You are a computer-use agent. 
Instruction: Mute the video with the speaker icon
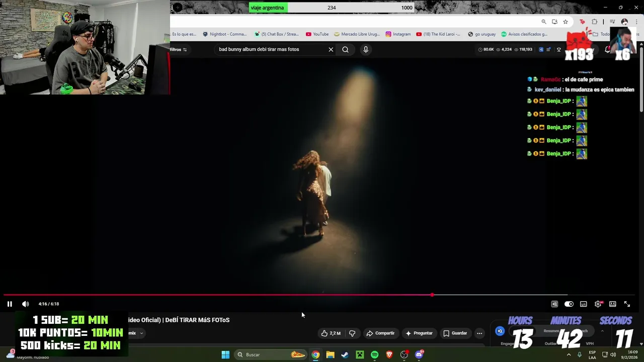26,304
